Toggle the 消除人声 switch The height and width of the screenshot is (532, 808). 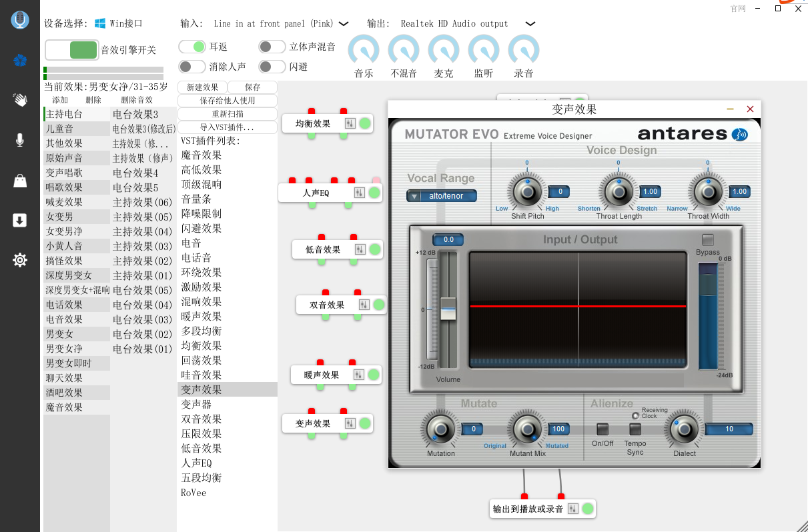(192, 67)
